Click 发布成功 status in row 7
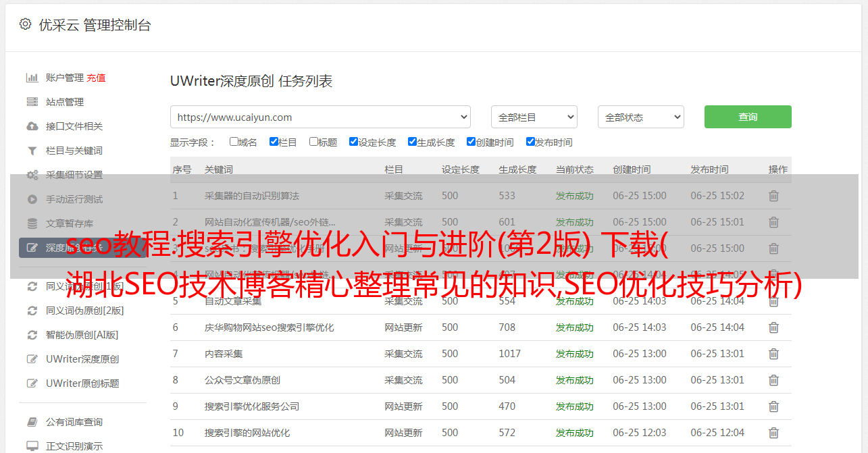The image size is (868, 453). [x=575, y=354]
